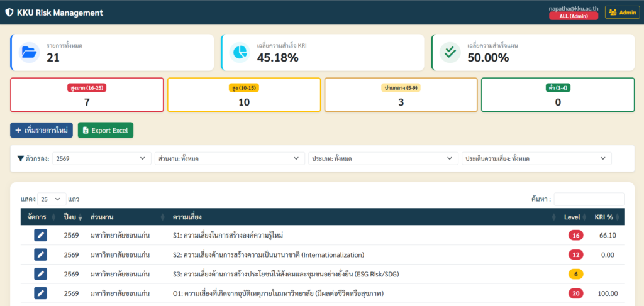Open the year 2569 filter dropdown

(101, 158)
